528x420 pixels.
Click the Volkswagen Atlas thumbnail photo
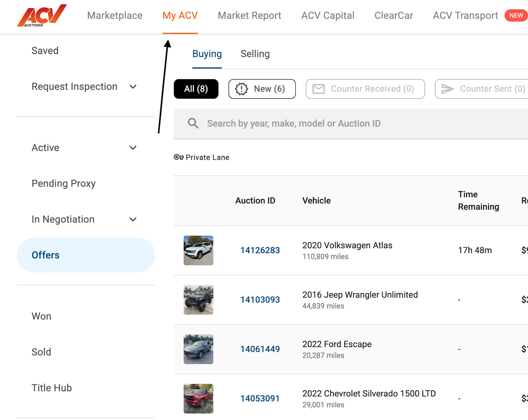198,250
